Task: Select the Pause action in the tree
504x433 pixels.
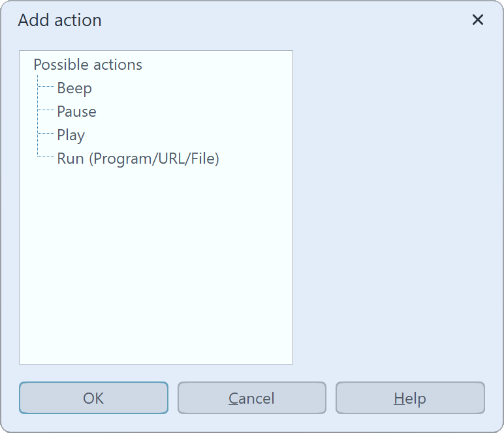Action: [76, 112]
